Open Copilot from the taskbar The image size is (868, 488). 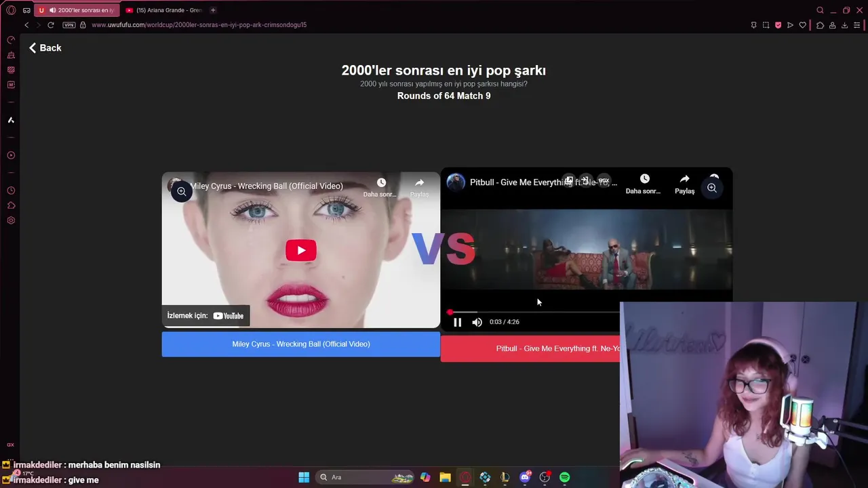(425, 477)
